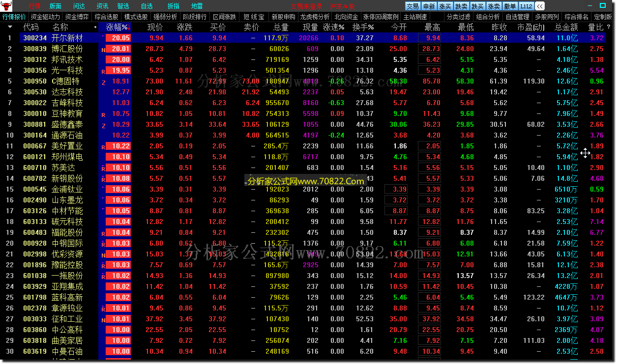Switch to the 资金博弈 tab
The height and width of the screenshot is (364, 617).
pos(77,17)
